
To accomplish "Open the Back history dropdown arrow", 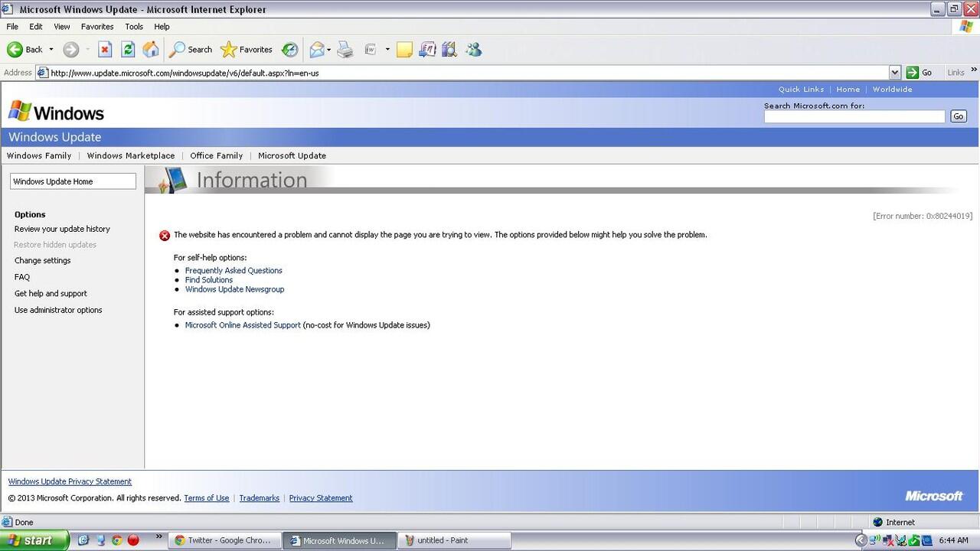I will (x=51, y=50).
